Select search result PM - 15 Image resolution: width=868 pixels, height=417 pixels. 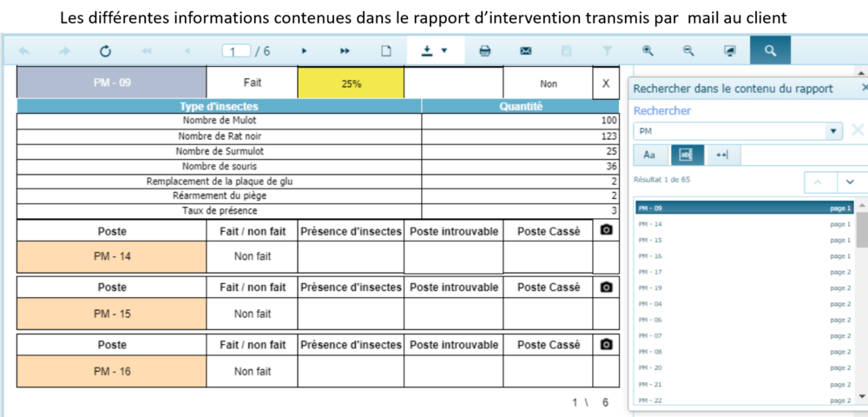coord(745,241)
